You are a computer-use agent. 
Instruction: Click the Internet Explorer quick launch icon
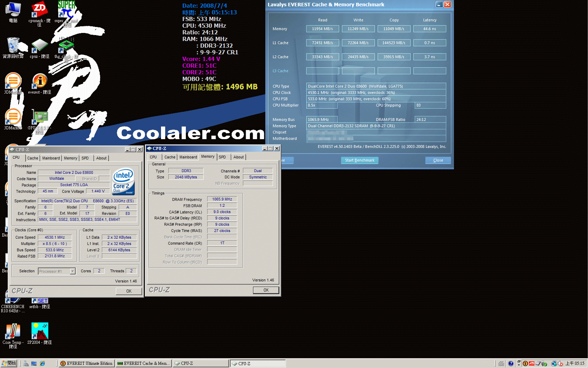point(42,363)
